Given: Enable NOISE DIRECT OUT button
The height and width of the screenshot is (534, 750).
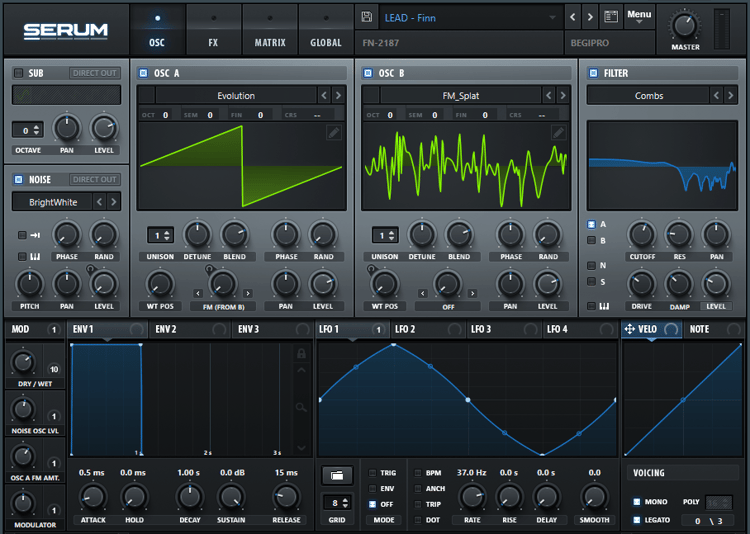Looking at the screenshot, I should point(95,179).
